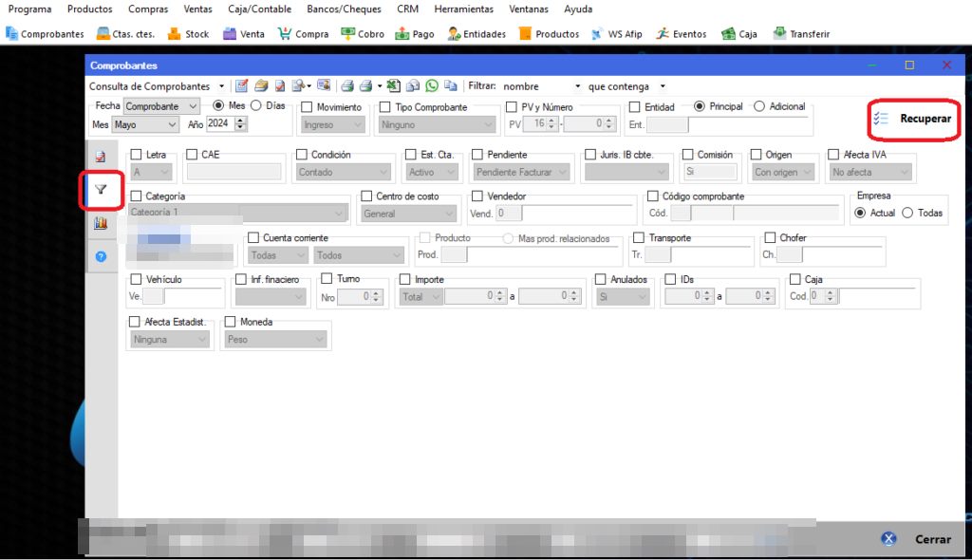Select the Días radio button
Viewport: 972px width, 560px height.
[x=255, y=106]
